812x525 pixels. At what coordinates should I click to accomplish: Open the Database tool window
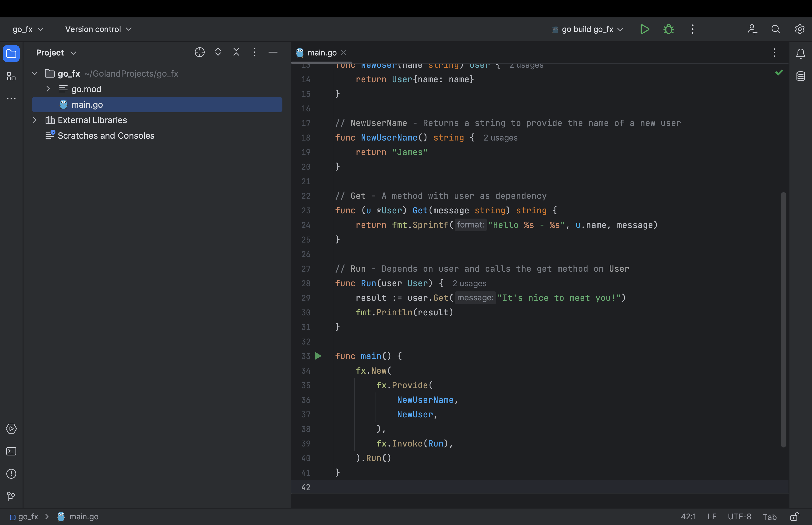[800, 76]
